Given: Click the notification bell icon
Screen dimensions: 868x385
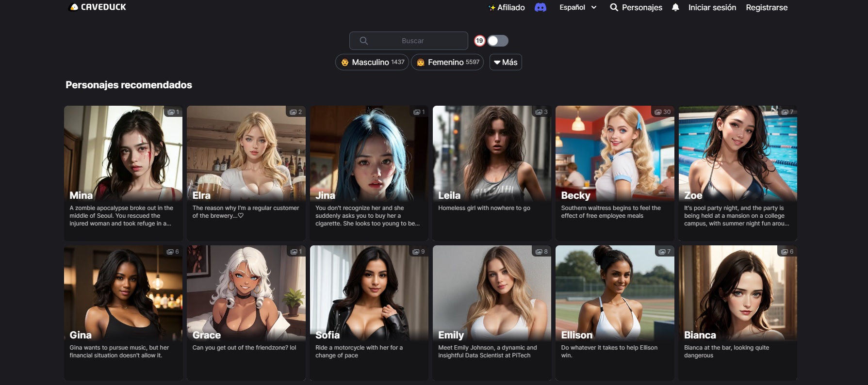Looking at the screenshot, I should (x=675, y=7).
